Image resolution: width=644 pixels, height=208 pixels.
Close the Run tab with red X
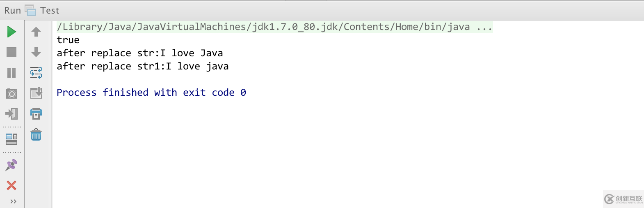coord(11,185)
